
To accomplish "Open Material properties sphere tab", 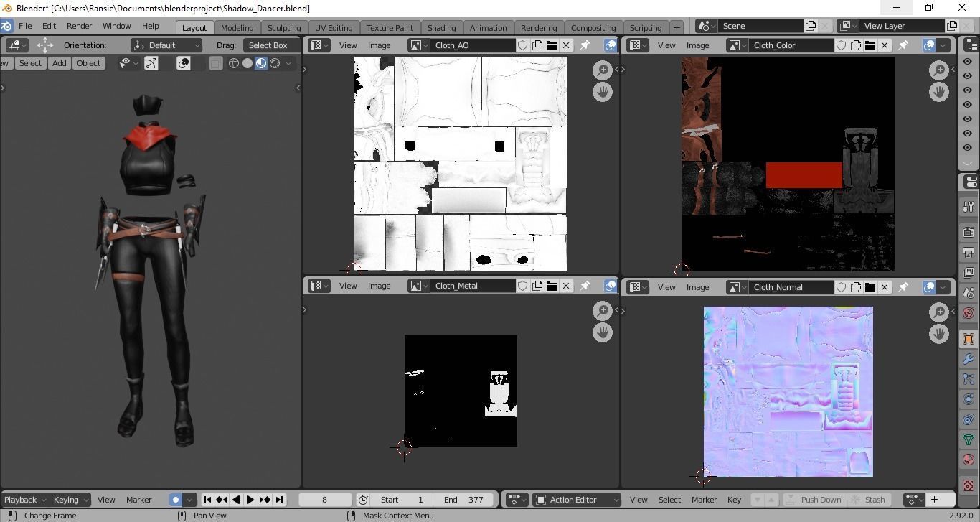I will 969,460.
